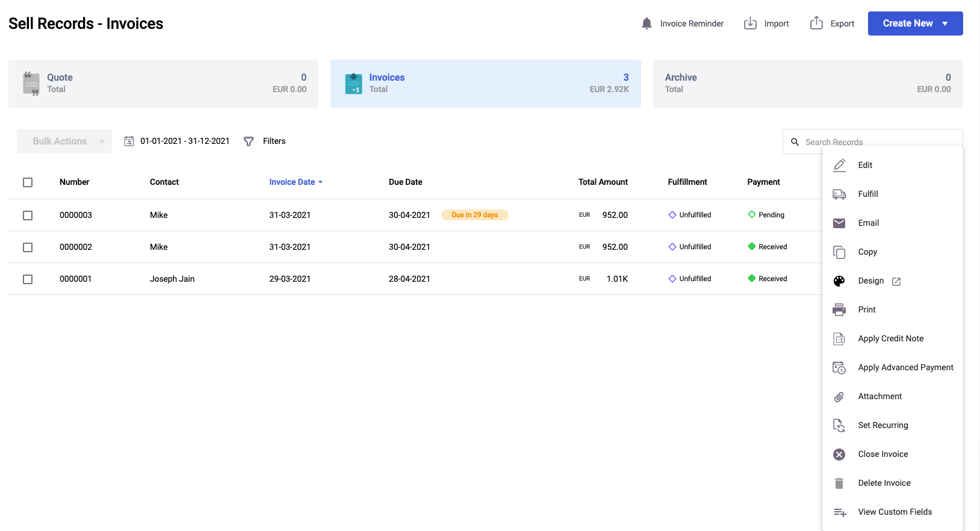Click the Pending payment diamond icon

(752, 214)
